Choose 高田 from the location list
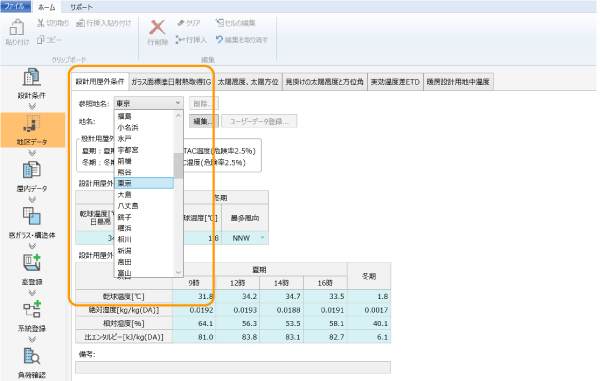600x381 pixels. 144,262
